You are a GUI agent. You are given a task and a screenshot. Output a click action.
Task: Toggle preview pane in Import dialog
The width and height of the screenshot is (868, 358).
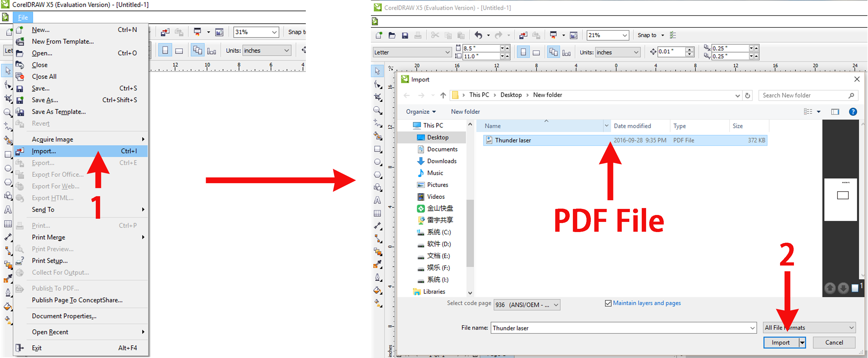coord(835,112)
